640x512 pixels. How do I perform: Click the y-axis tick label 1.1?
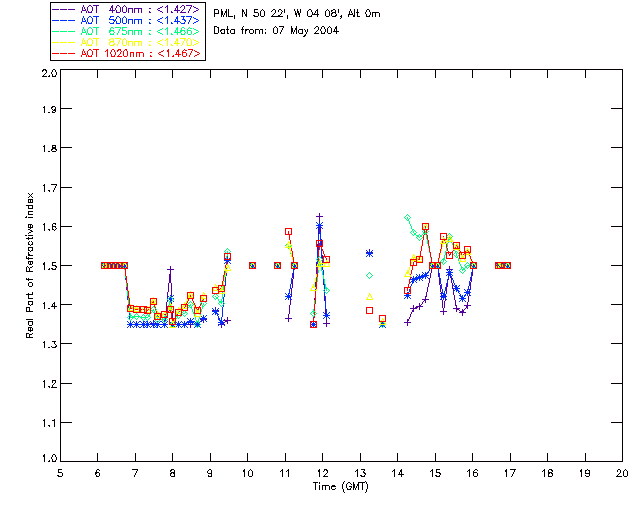49,423
